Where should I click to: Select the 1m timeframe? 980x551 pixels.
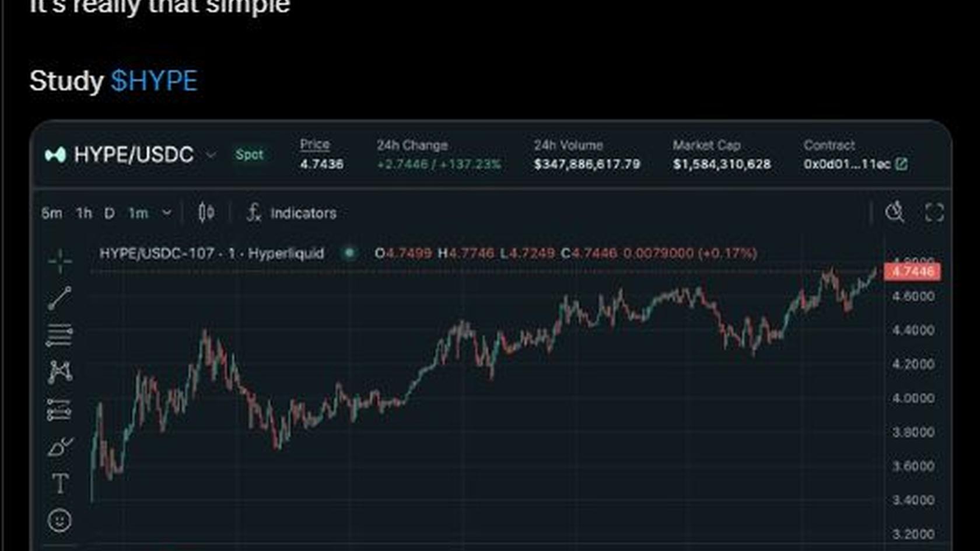[138, 213]
